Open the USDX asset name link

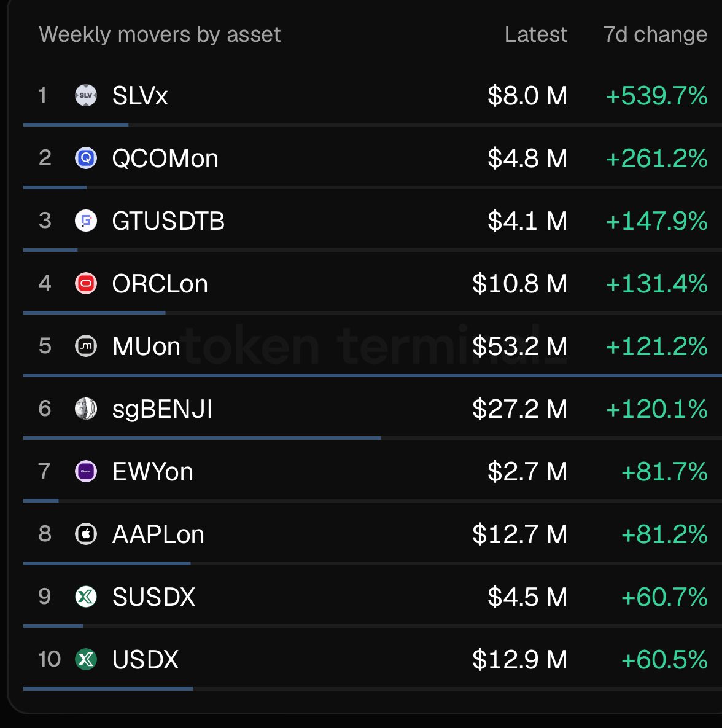146,660
